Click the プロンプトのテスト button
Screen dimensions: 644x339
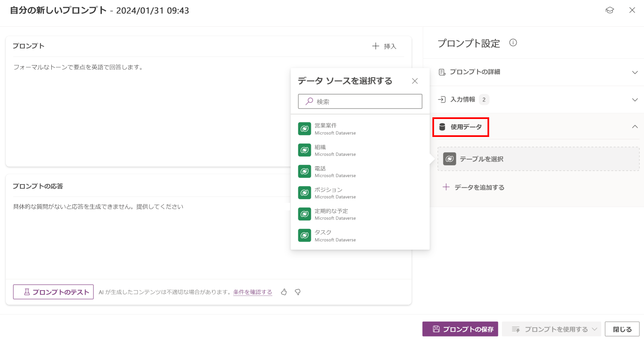click(53, 292)
